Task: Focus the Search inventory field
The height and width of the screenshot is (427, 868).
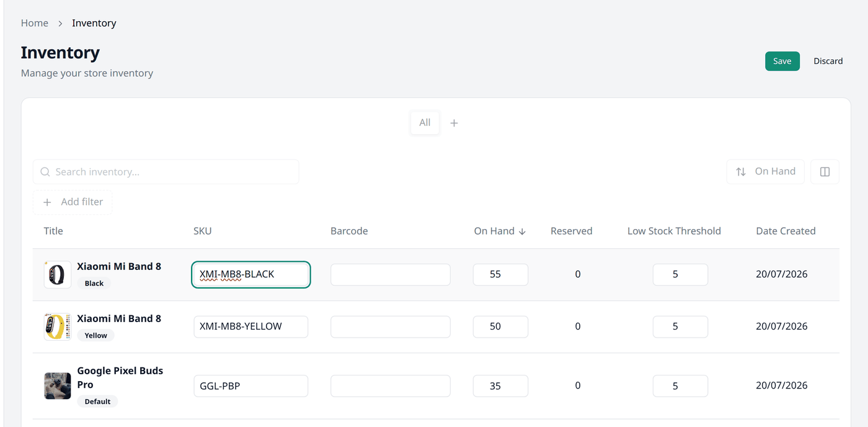Action: [x=166, y=172]
